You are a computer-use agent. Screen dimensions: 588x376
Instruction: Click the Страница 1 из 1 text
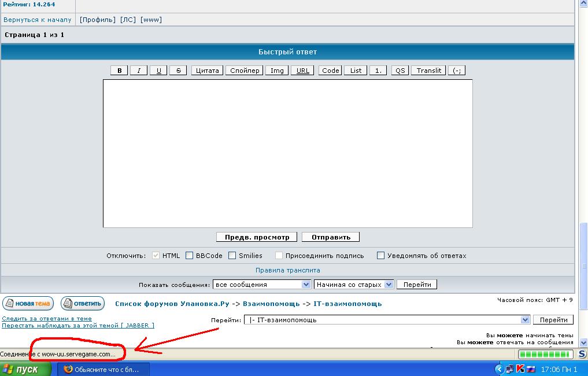pyautogui.click(x=34, y=35)
